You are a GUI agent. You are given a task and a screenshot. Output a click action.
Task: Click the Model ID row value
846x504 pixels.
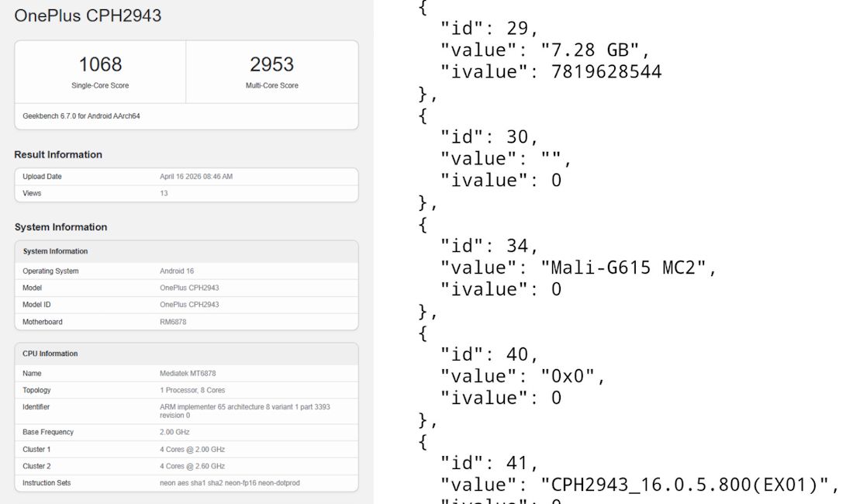189,305
